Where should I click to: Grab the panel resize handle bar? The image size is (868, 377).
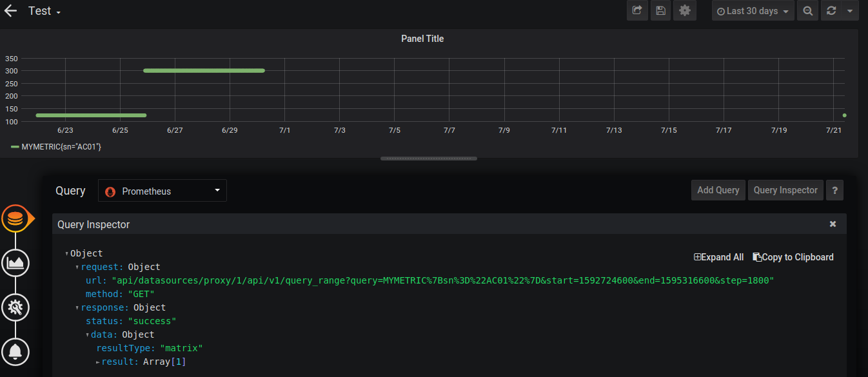click(x=429, y=158)
